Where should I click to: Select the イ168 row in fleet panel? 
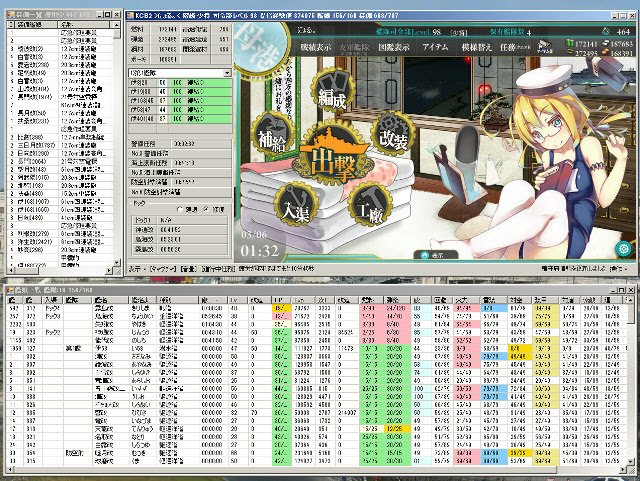[x=180, y=100]
